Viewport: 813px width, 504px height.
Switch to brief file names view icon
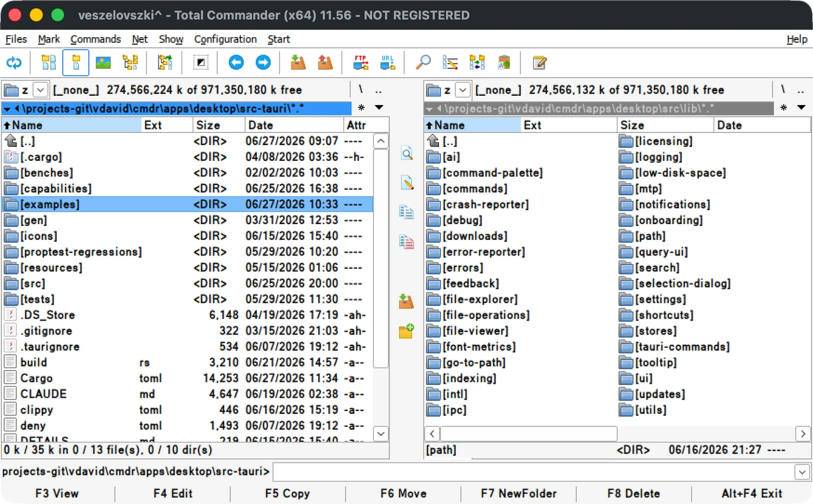click(49, 63)
